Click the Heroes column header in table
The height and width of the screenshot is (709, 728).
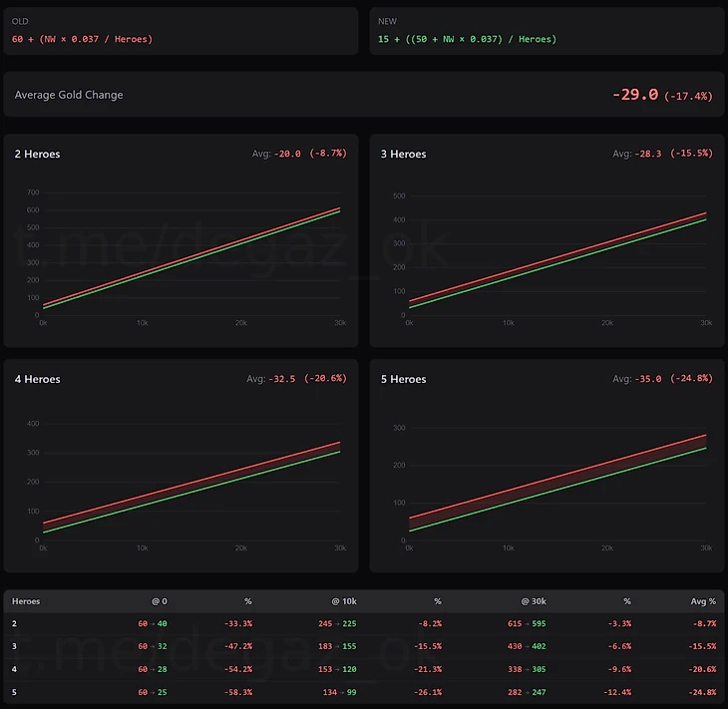(x=26, y=601)
